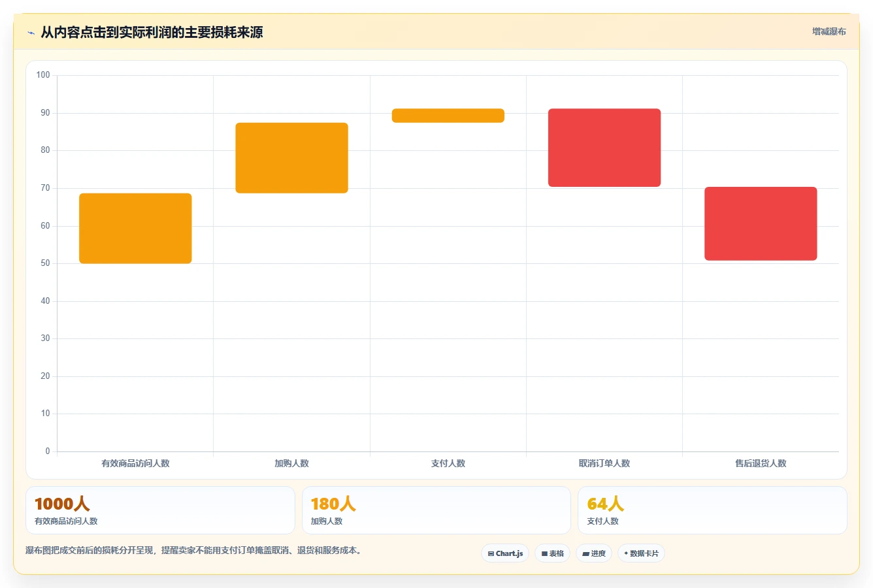The image size is (873, 588).
Task: Select the 数据卡片 chip
Action: coord(641,553)
